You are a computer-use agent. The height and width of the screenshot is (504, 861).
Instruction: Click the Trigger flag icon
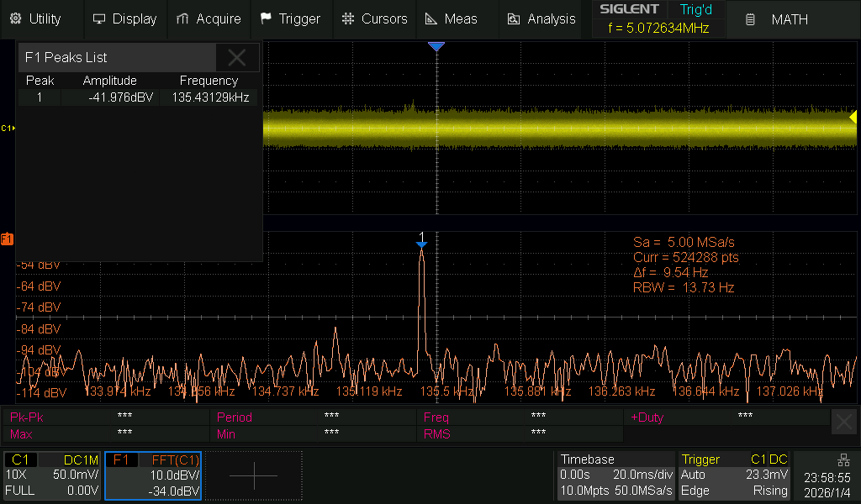tap(266, 18)
